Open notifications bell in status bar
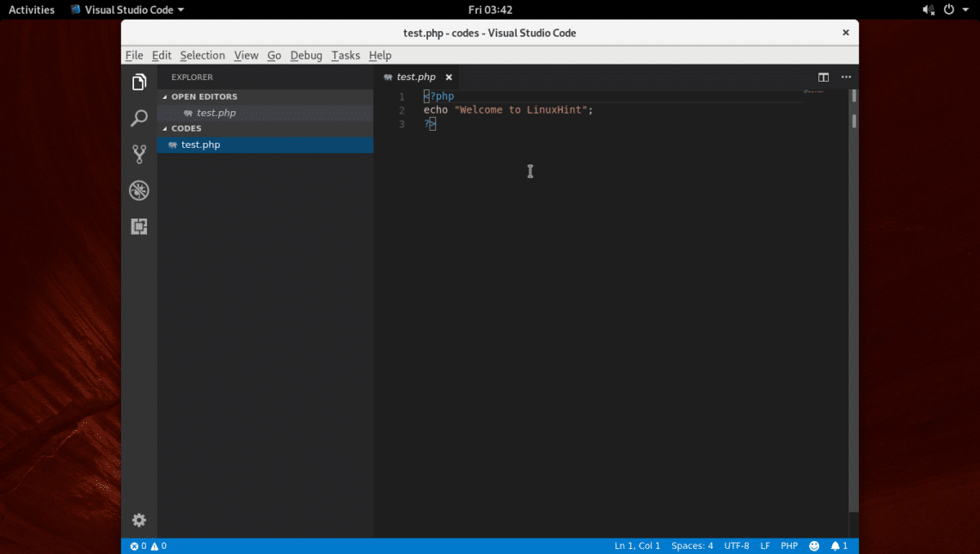This screenshot has height=554, width=980. pyautogui.click(x=838, y=546)
